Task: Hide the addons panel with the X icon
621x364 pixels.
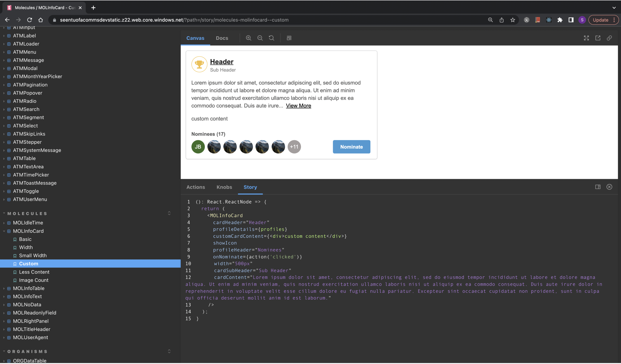Action: (609, 187)
